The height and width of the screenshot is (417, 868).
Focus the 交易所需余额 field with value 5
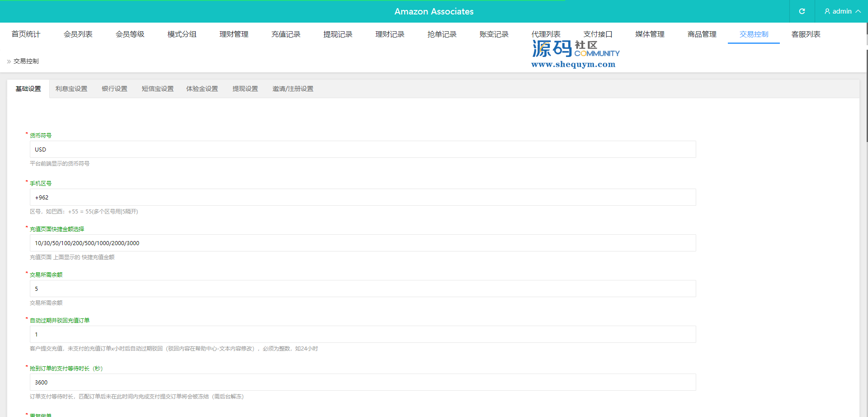click(363, 289)
